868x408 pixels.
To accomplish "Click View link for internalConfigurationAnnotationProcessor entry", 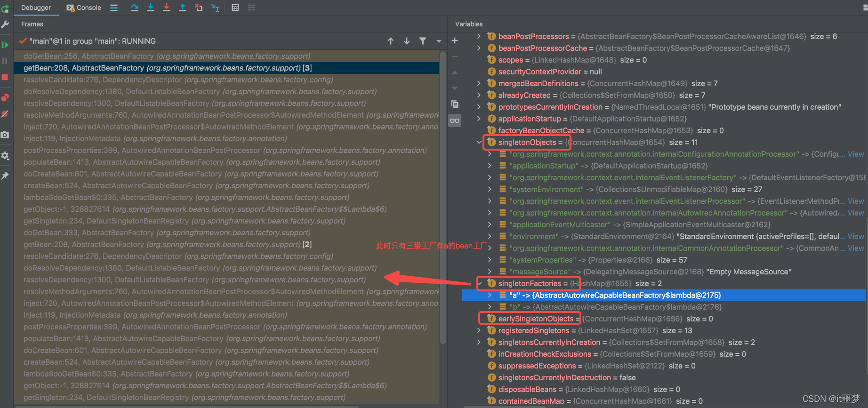I will tap(856, 154).
